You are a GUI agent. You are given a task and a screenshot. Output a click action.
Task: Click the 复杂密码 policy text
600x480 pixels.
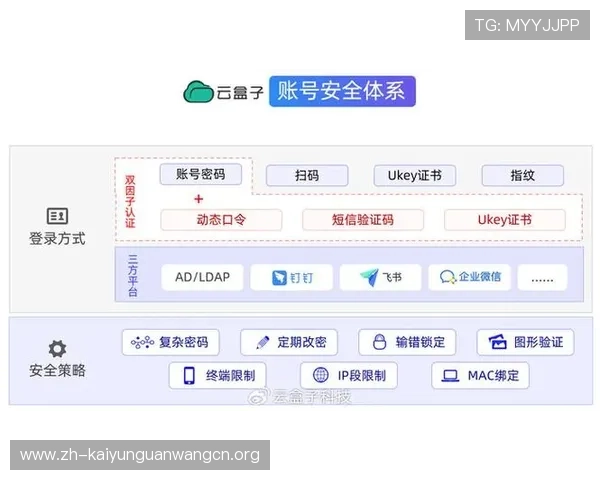pyautogui.click(x=184, y=342)
